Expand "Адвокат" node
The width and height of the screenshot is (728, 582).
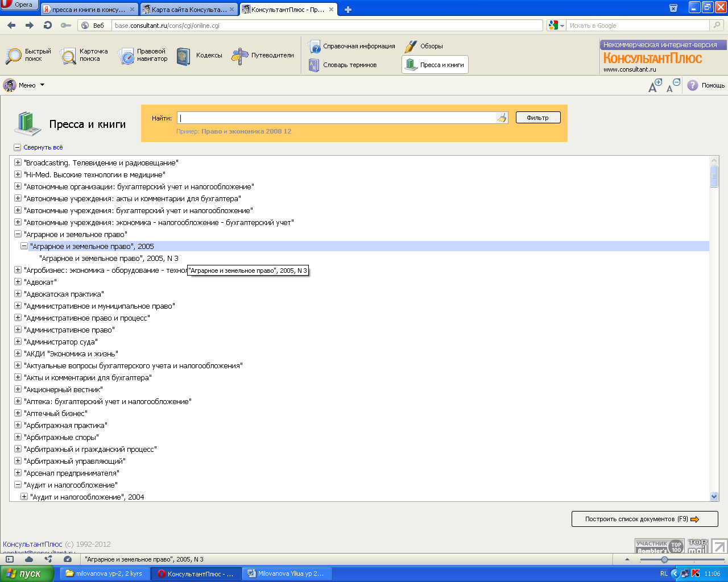(18, 282)
